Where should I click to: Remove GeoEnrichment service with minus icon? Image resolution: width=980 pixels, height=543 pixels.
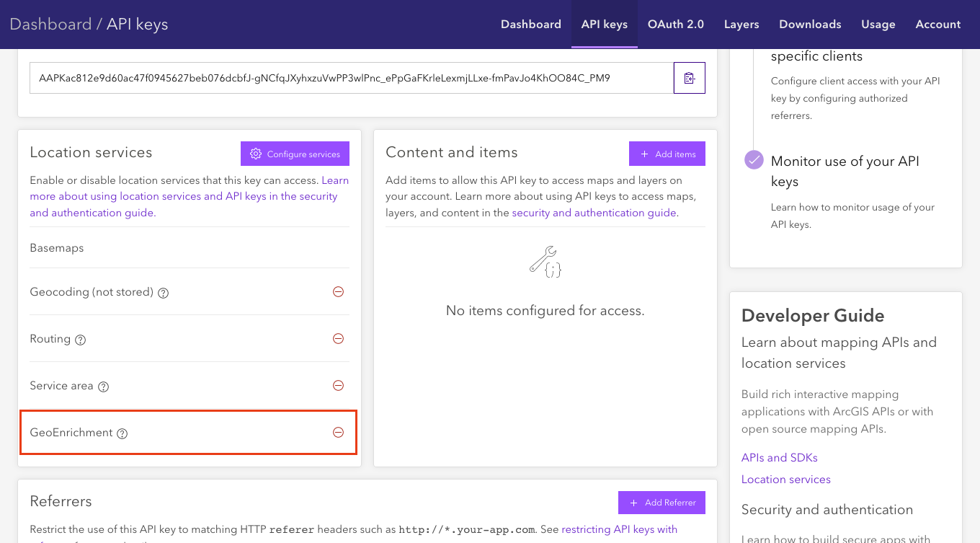(x=338, y=433)
